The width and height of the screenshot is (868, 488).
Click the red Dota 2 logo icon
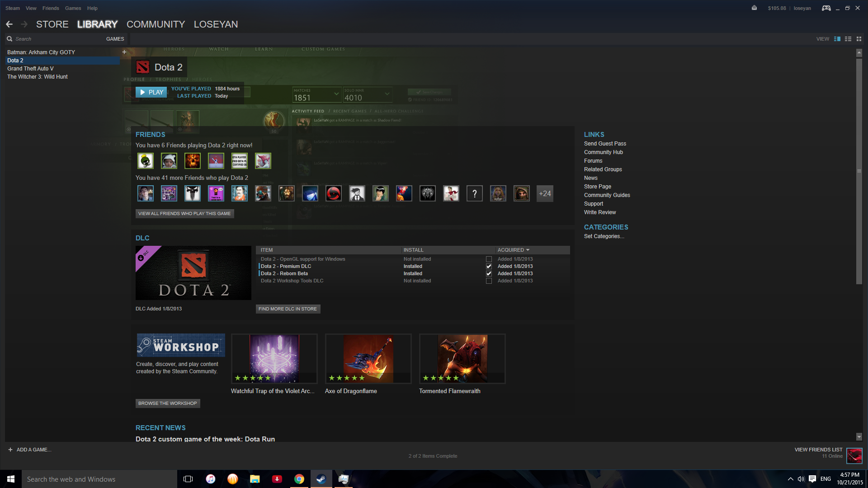tap(143, 67)
